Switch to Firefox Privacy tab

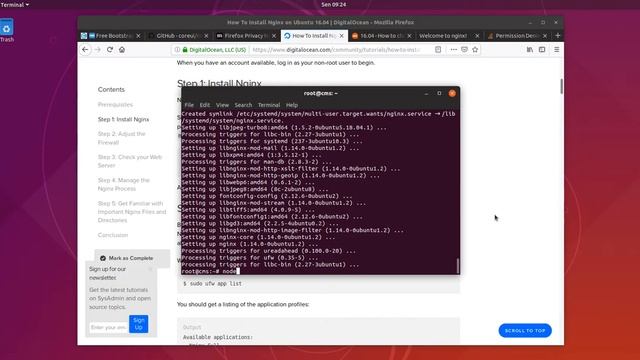(x=246, y=36)
